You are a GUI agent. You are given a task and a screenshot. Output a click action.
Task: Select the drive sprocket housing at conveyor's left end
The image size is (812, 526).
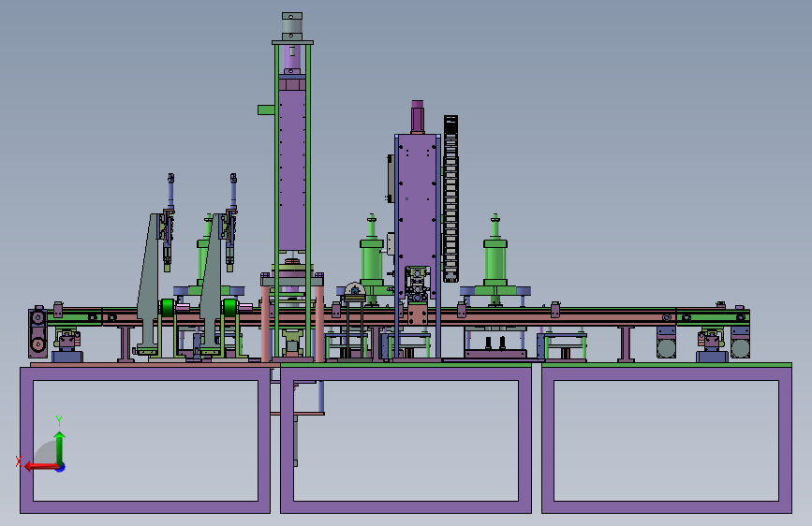click(37, 333)
